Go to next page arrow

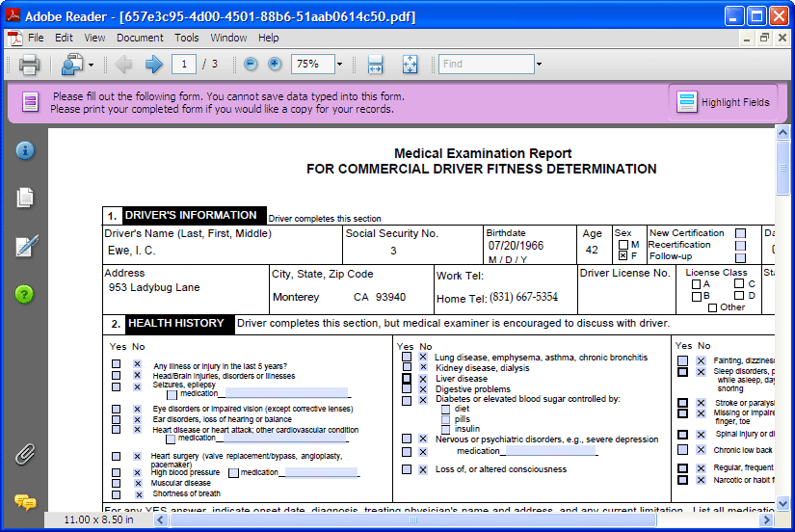[153, 64]
